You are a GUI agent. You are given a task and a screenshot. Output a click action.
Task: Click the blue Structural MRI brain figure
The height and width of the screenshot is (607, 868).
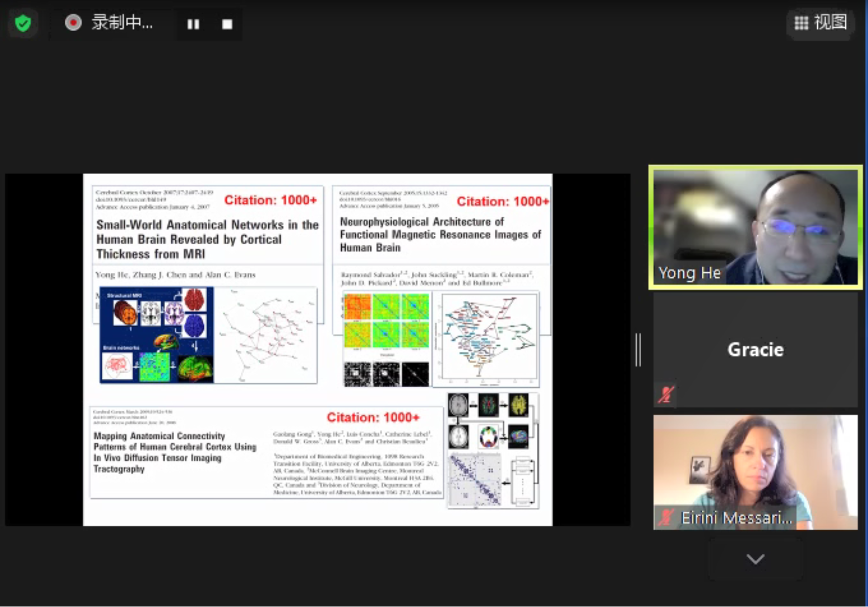click(157, 335)
